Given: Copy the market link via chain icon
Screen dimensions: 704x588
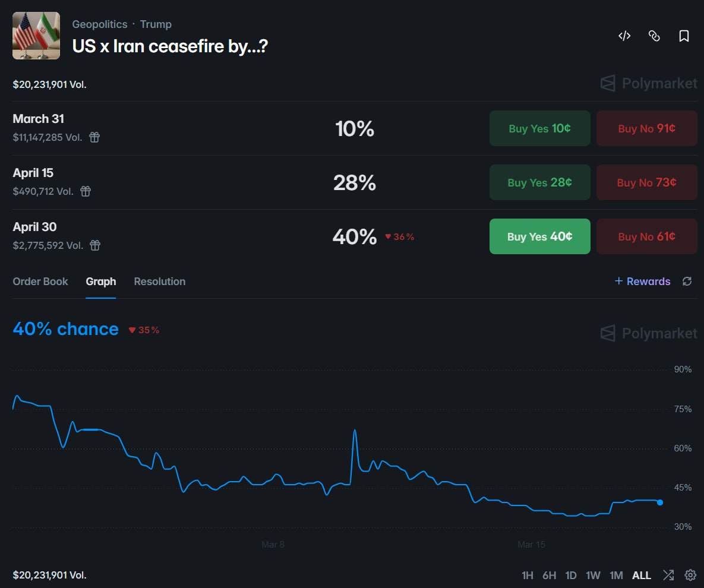Looking at the screenshot, I should [654, 36].
